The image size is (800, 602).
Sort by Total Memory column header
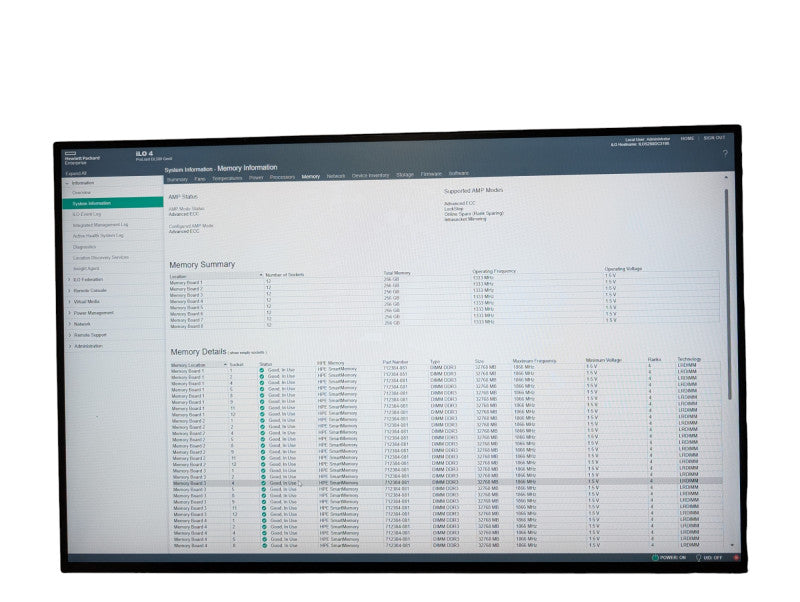(397, 273)
